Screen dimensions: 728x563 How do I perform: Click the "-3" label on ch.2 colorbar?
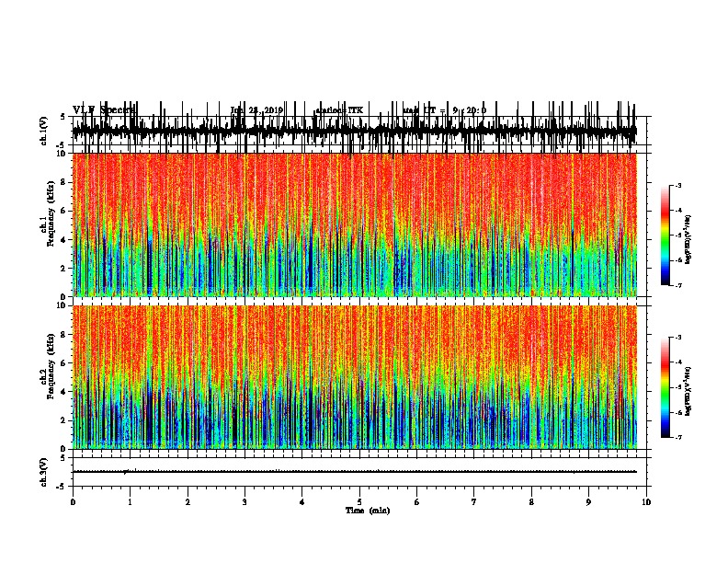[x=677, y=338]
